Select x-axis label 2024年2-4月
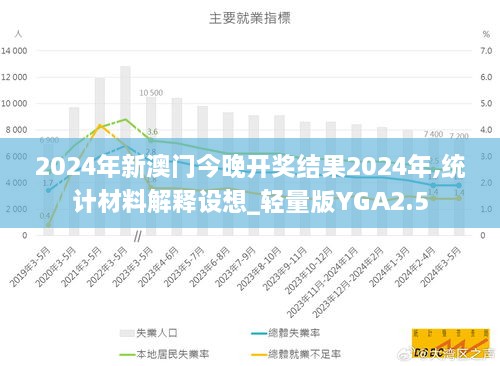This screenshot has height=366, width=500. tap(415, 267)
